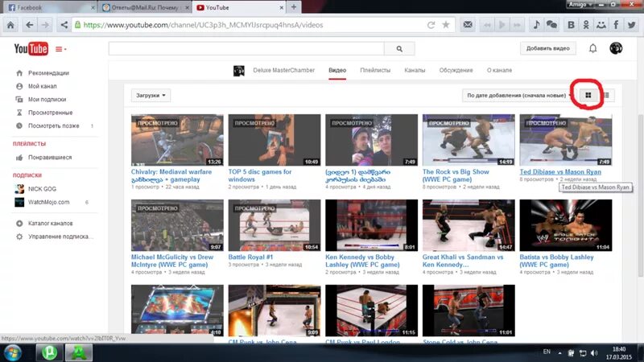Open the sort order По дате добавления dropdown
This screenshot has height=362, width=644.
click(x=518, y=95)
